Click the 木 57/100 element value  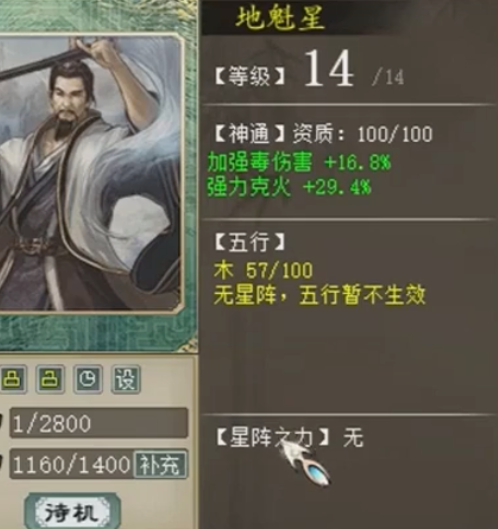[263, 270]
